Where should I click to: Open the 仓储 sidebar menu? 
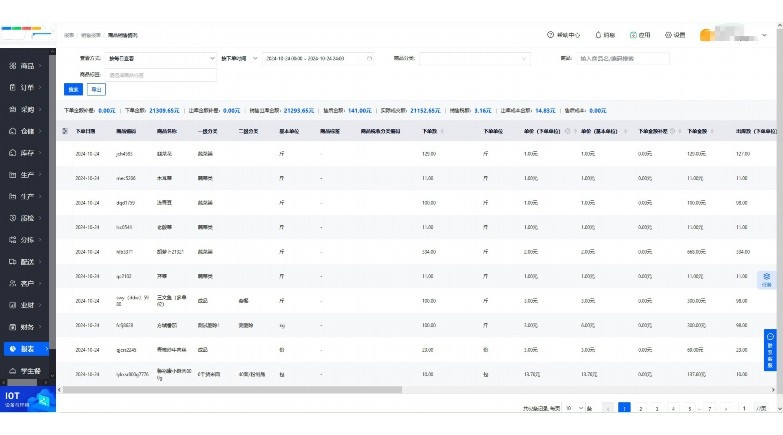(25, 131)
